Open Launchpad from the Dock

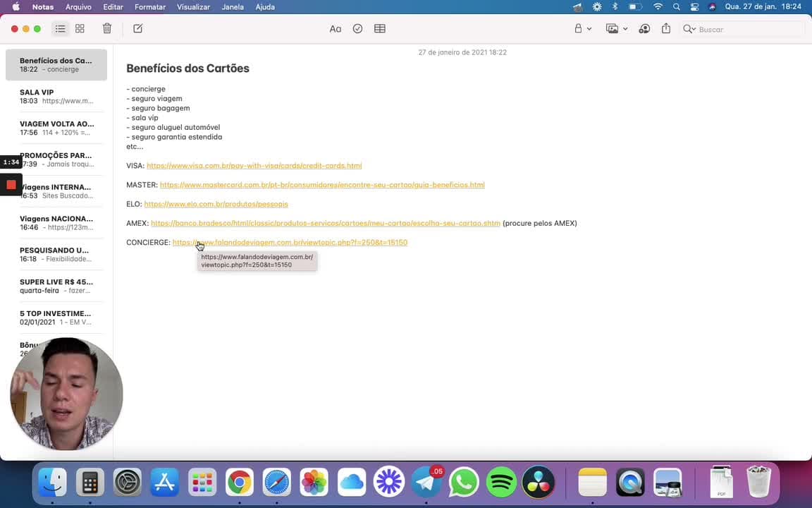[x=202, y=482]
